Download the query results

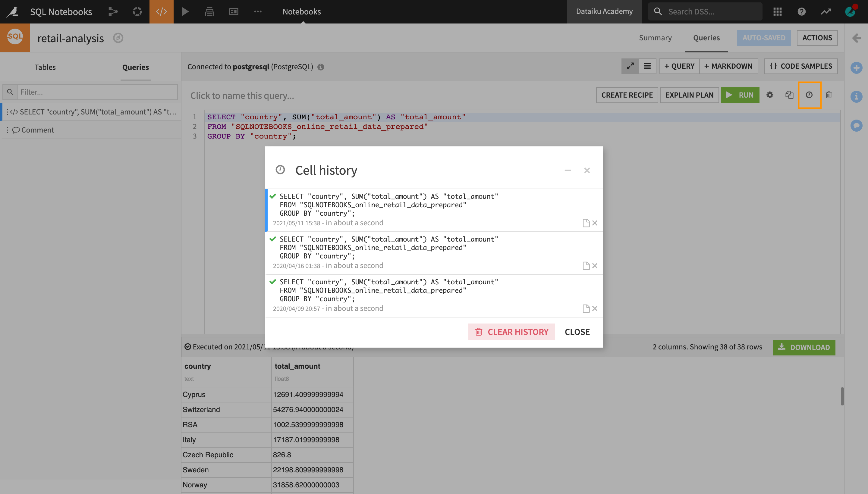click(x=804, y=347)
